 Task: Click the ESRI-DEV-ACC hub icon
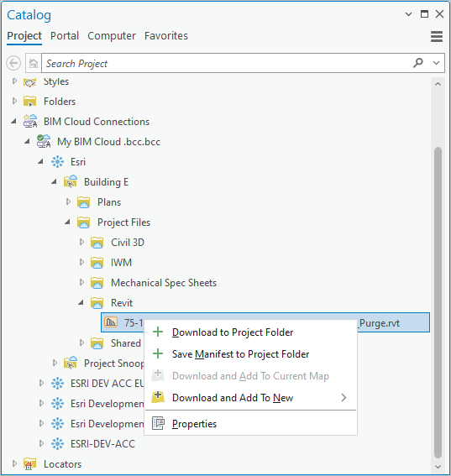57,444
